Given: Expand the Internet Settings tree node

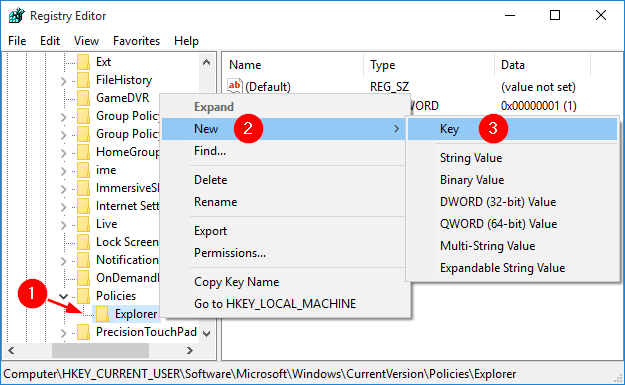Looking at the screenshot, I should pos(63,207).
